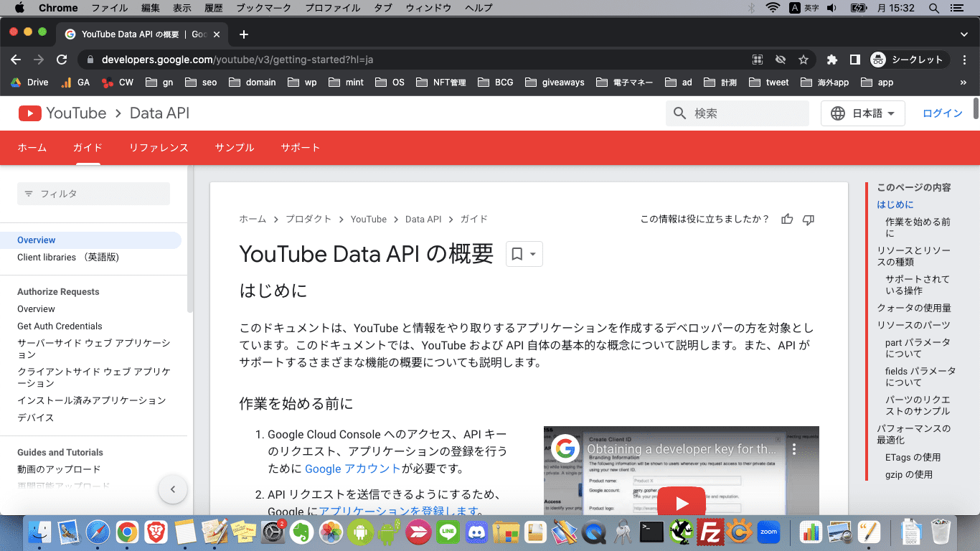This screenshot has height=551, width=980.
Task: Open Spotlight search in the menu bar
Action: tap(933, 8)
